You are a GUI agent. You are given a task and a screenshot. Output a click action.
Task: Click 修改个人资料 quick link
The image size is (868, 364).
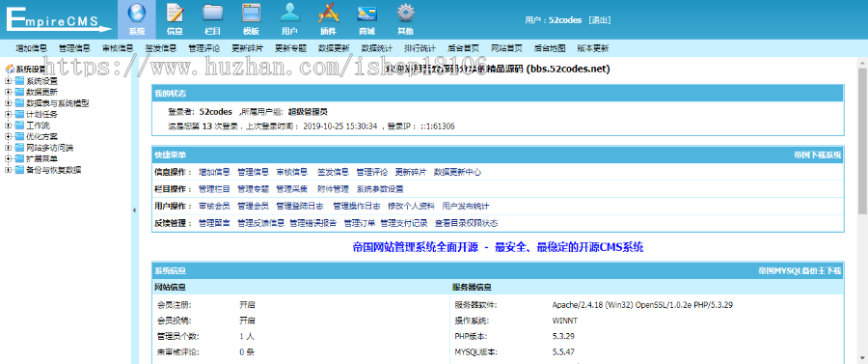click(411, 206)
